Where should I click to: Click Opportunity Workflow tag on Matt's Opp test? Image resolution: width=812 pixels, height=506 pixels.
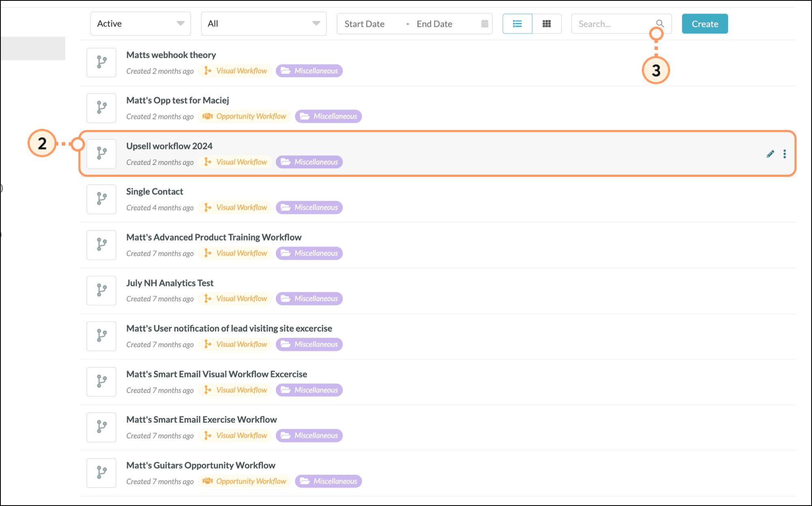click(246, 116)
